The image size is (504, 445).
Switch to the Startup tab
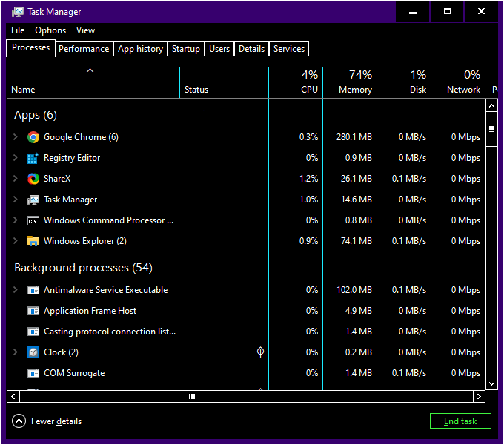click(x=186, y=49)
